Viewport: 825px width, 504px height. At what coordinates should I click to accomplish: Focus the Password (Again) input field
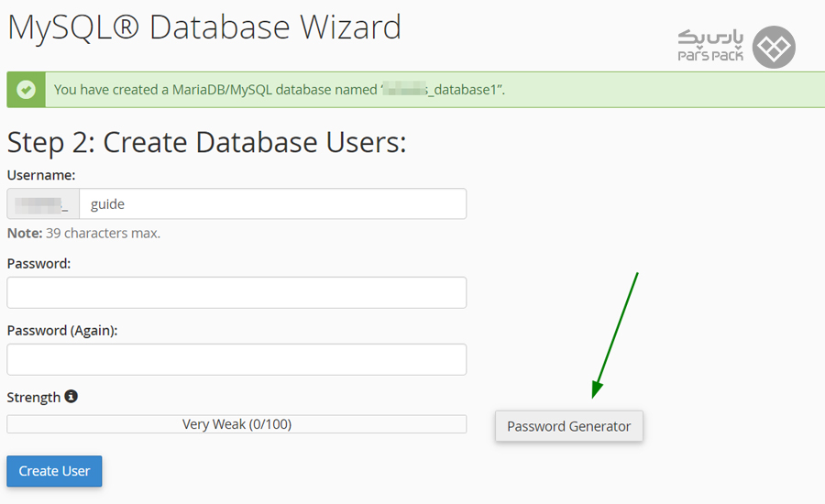point(236,359)
